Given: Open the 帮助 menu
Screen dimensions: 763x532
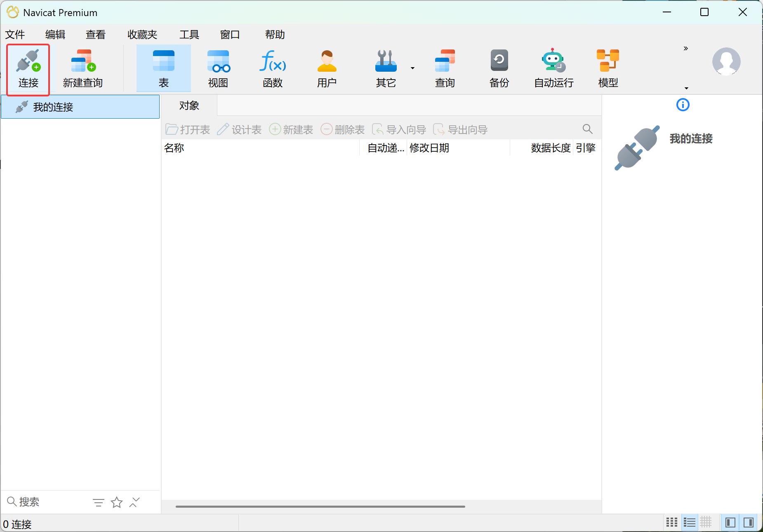Looking at the screenshot, I should (x=275, y=35).
